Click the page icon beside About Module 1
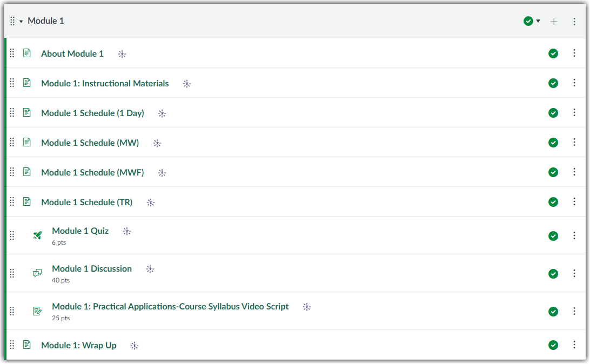The width and height of the screenshot is (590, 364). pyautogui.click(x=27, y=53)
